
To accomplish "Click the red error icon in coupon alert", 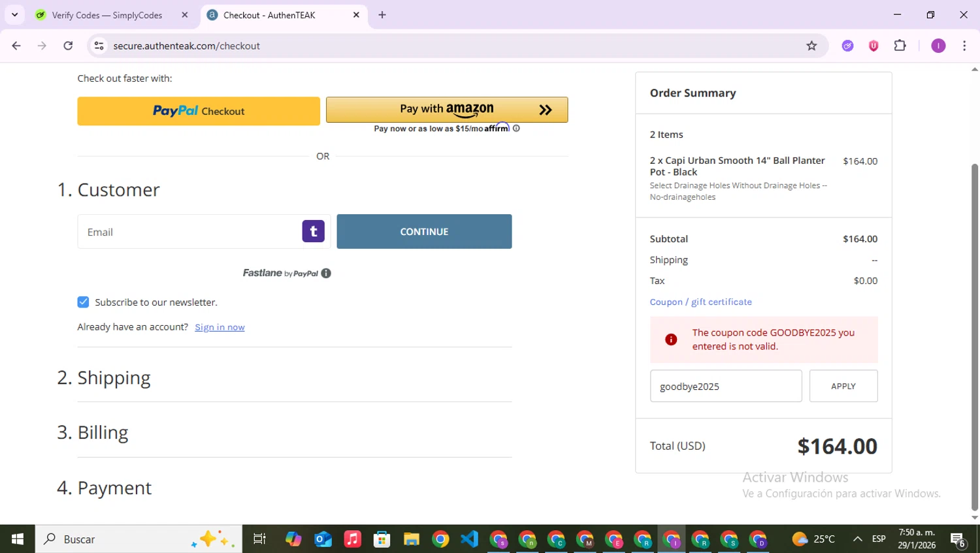I will pos(671,340).
